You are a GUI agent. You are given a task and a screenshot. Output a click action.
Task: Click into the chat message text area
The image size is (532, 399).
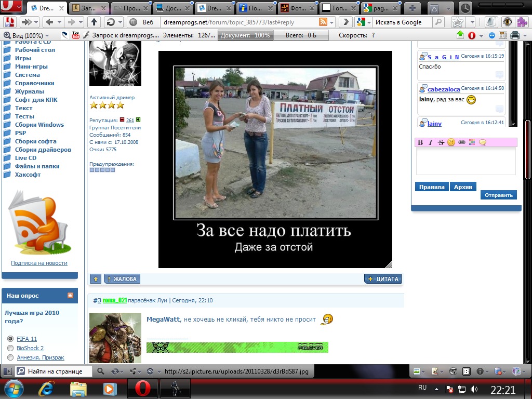click(x=466, y=161)
